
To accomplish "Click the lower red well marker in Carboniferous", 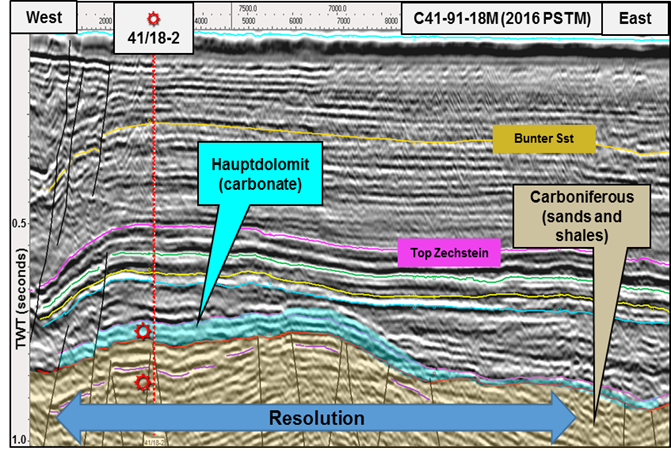I will pyautogui.click(x=144, y=382).
